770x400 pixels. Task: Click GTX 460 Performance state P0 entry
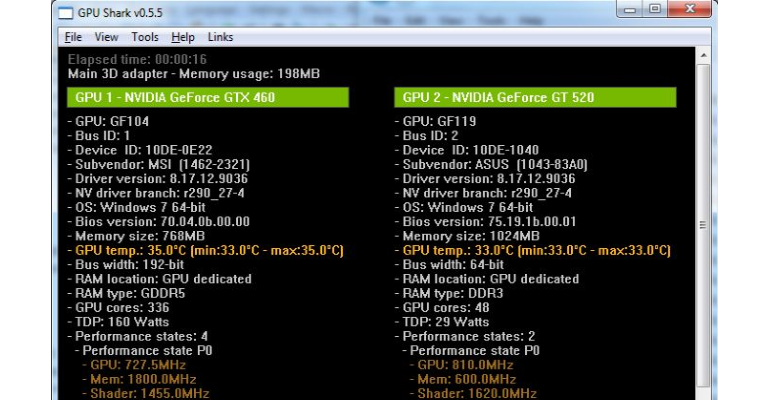(x=143, y=350)
